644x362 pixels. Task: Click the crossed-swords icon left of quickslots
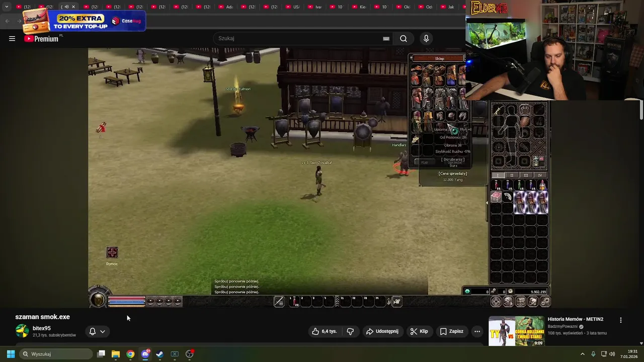pyautogui.click(x=279, y=301)
